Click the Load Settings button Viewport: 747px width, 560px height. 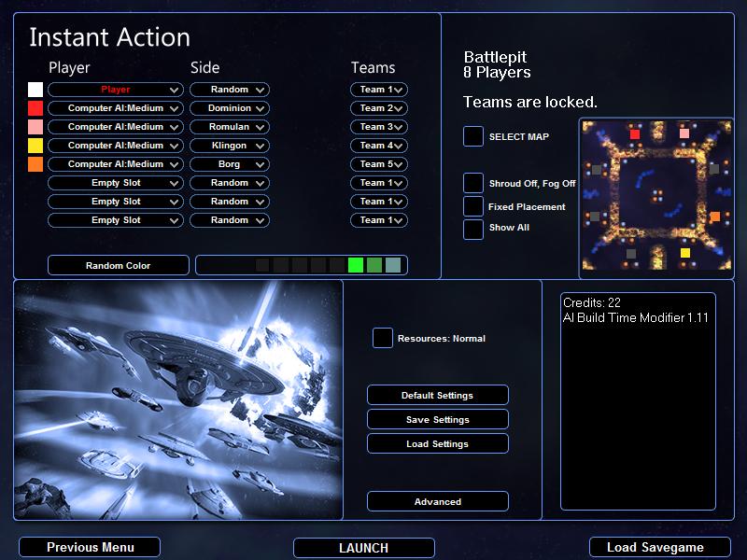(x=437, y=444)
